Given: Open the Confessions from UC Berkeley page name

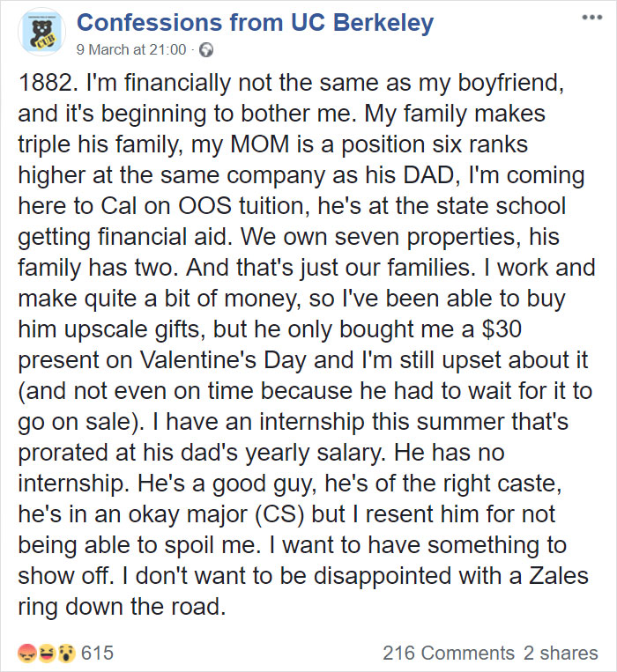Looking at the screenshot, I should (x=255, y=22).
